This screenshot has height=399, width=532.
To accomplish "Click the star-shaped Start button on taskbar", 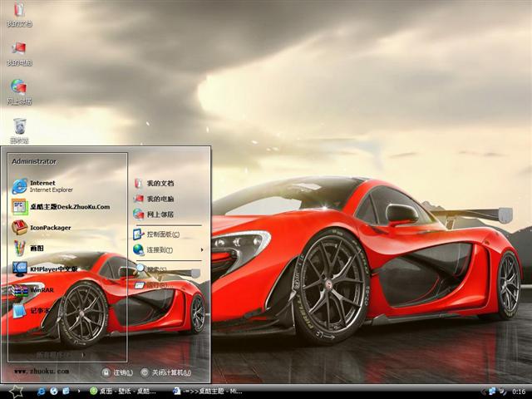I will point(16,391).
